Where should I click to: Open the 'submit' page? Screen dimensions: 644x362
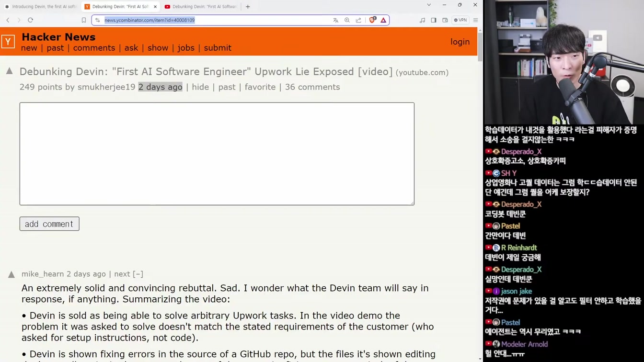click(218, 48)
